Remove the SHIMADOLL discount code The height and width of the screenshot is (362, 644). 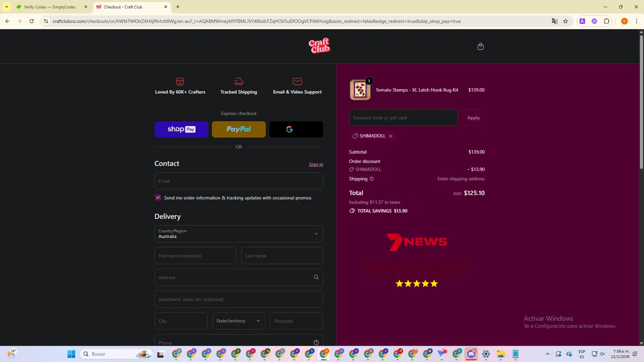(391, 136)
